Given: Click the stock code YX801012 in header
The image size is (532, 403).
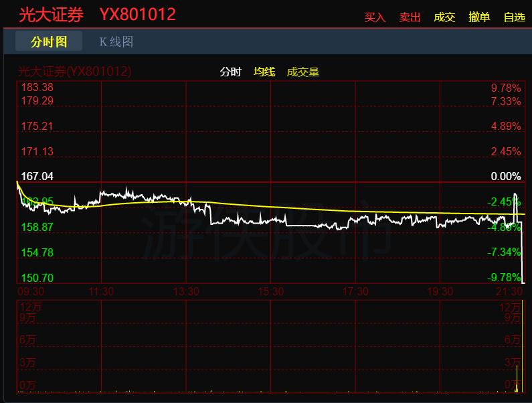Looking at the screenshot, I should [x=138, y=15].
